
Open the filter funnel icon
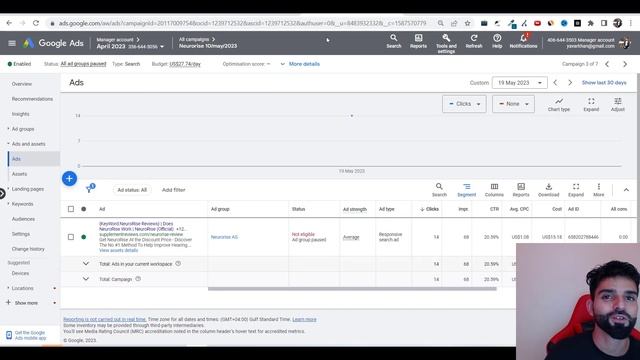point(90,189)
